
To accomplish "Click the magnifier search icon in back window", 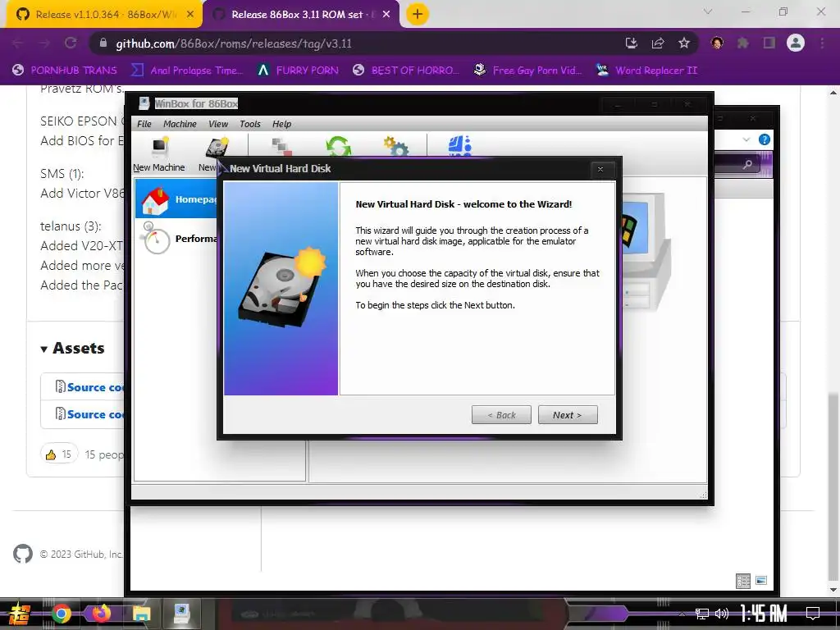I will [747, 164].
